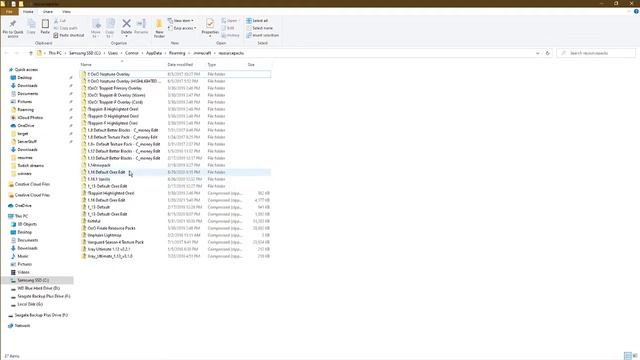Select 3D Objects under This PC
Image resolution: width=640 pixels, height=360 pixels.
pos(27,224)
